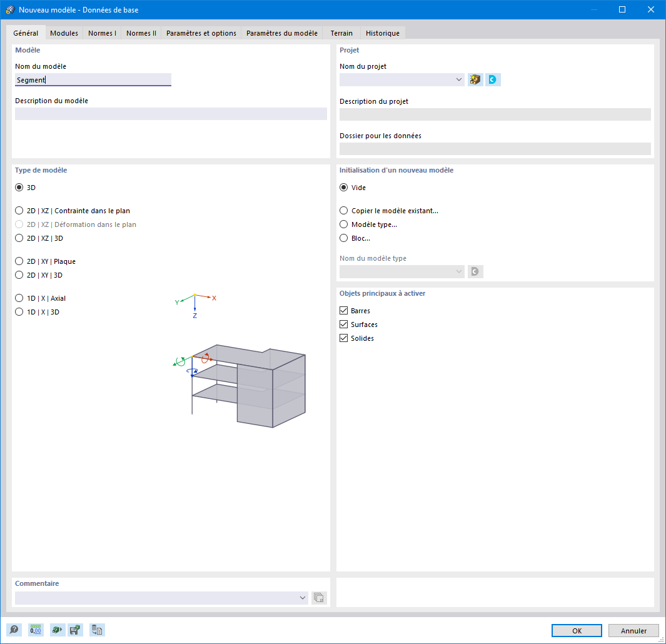Open Paramètres et options tab
Screen dimensions: 666x644
click(201, 33)
